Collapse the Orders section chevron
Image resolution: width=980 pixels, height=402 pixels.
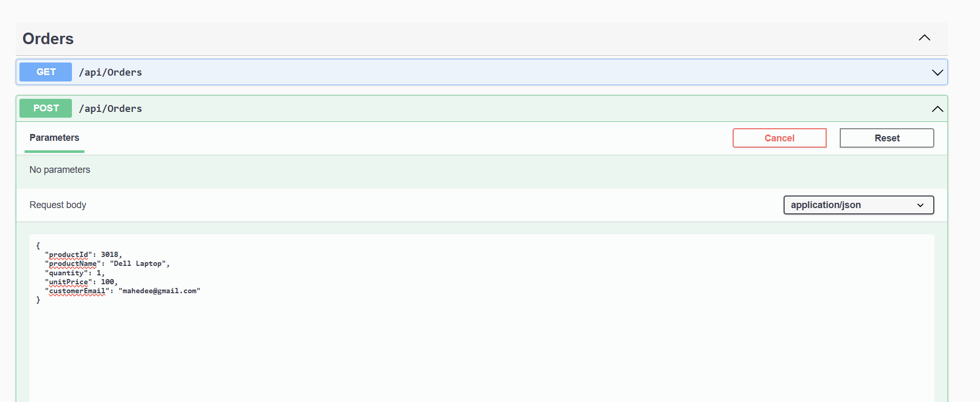tap(924, 38)
